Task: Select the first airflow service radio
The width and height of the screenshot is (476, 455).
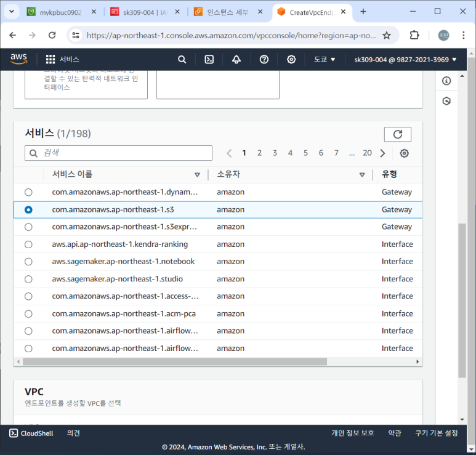Action: coord(28,331)
